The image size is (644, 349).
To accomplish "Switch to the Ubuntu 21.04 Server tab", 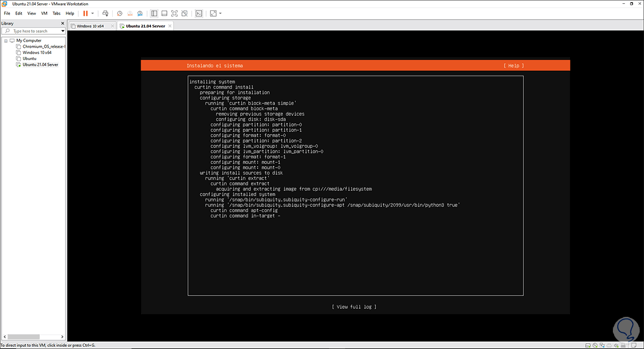I will click(x=145, y=26).
